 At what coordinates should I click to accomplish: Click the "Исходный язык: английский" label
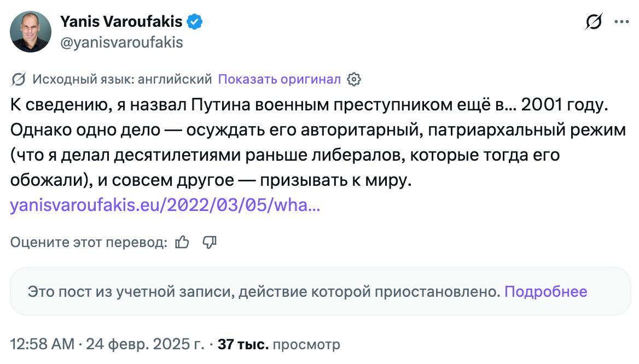click(122, 79)
